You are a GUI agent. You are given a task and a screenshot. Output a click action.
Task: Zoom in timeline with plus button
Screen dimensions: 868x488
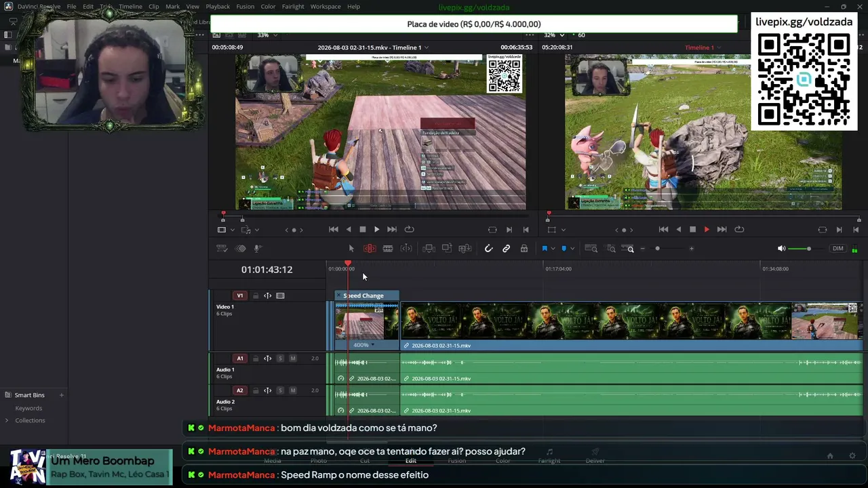[692, 249]
